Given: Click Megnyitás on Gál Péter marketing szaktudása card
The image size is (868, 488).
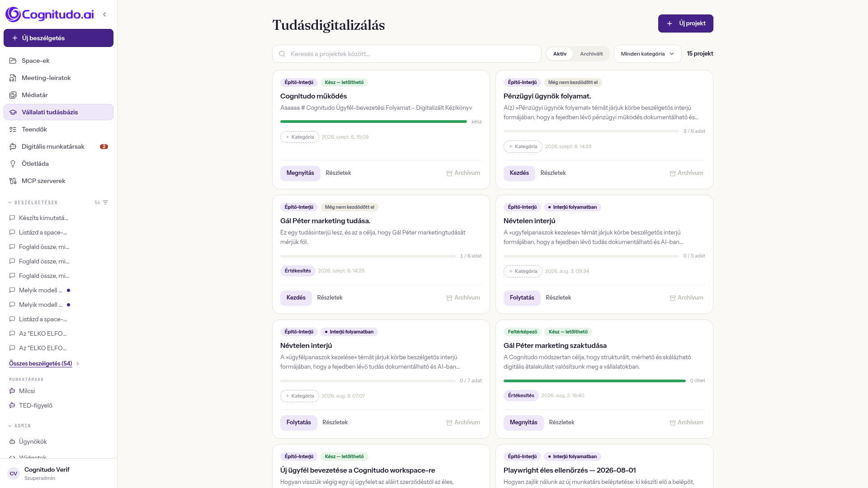Looking at the screenshot, I should pos(524,422).
